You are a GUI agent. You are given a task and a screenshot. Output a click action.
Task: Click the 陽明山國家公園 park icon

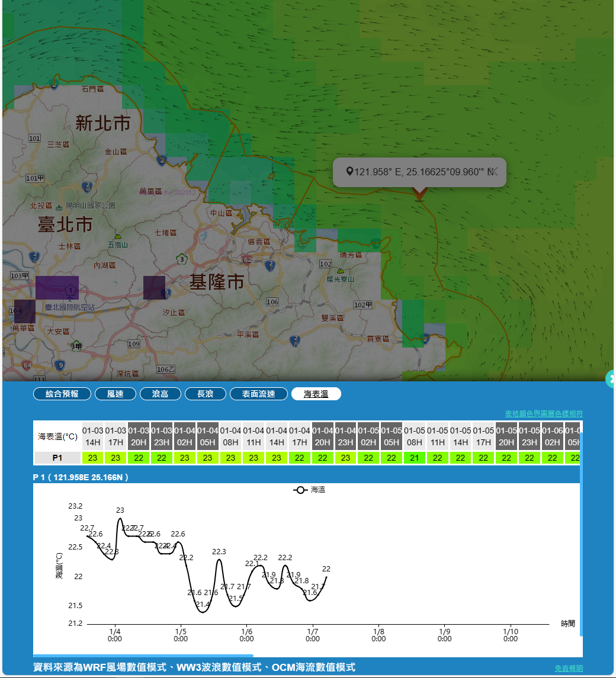[x=59, y=207]
